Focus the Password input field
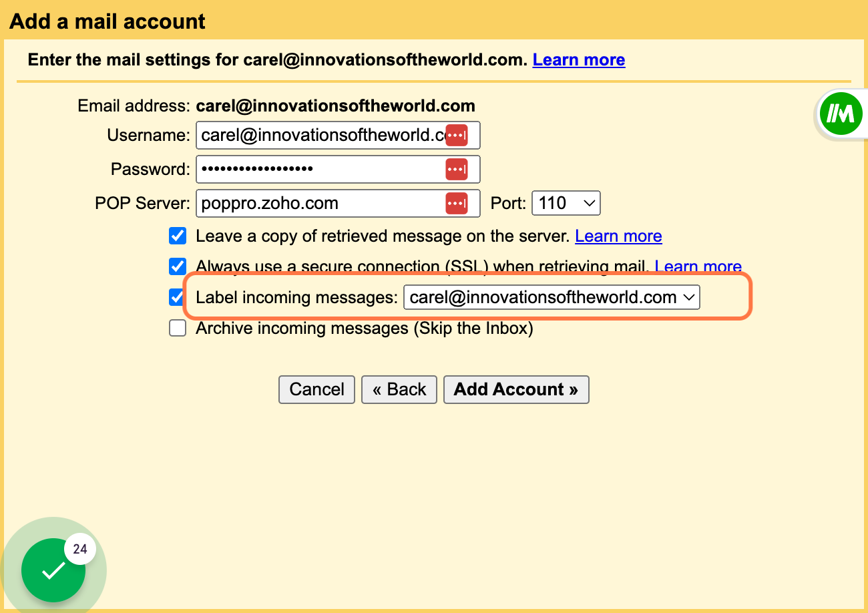The width and height of the screenshot is (868, 613). [x=338, y=169]
